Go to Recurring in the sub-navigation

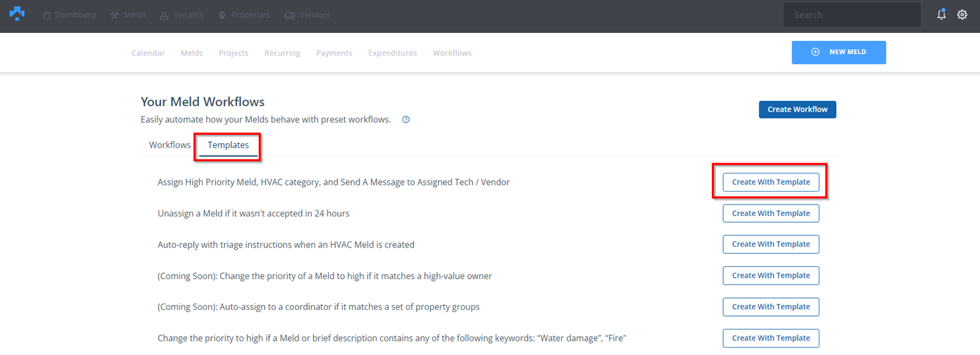[282, 53]
